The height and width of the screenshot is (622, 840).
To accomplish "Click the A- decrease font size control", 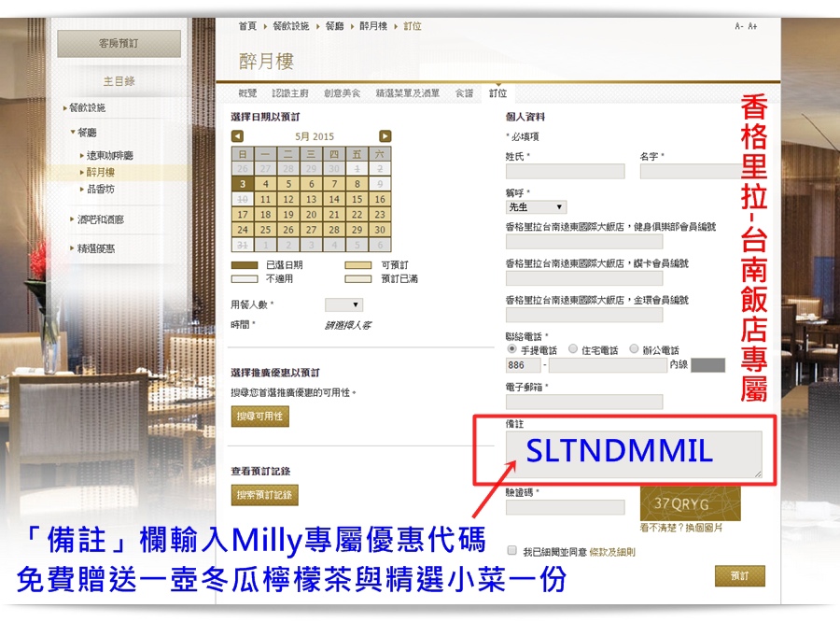I will [x=739, y=26].
